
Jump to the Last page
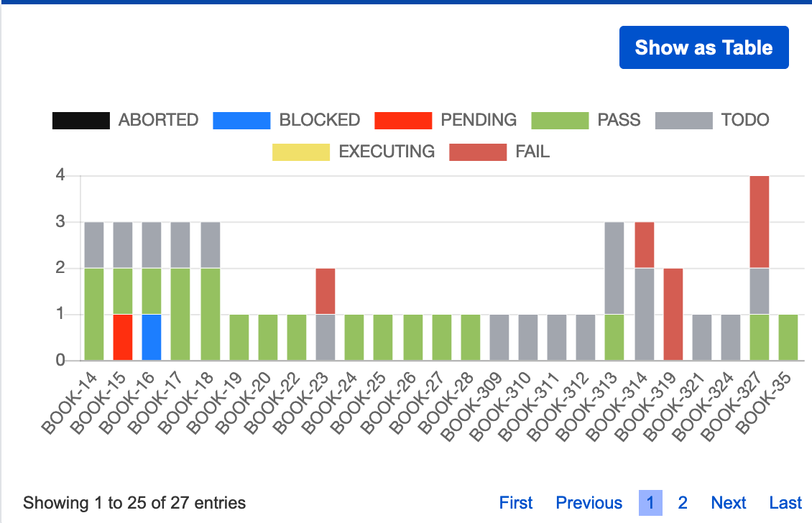tap(785, 503)
